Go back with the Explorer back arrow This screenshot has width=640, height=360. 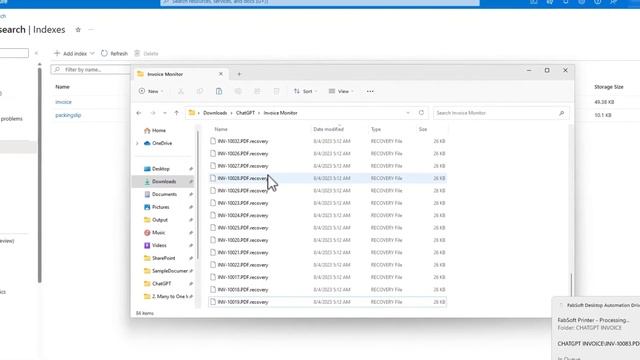(139, 113)
